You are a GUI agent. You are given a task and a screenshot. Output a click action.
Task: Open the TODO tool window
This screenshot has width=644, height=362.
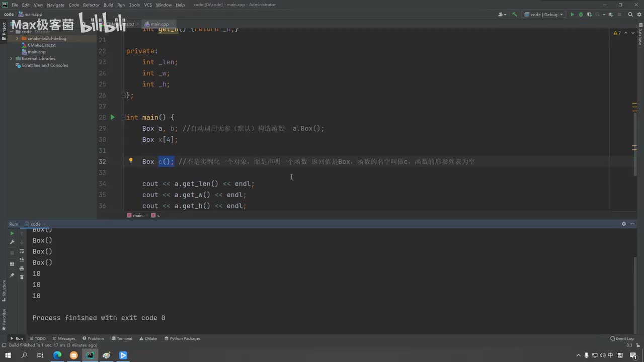38,338
